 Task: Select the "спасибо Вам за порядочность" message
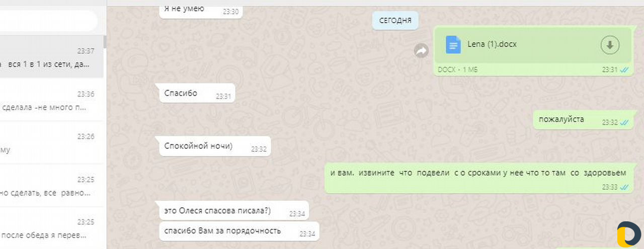[x=239, y=231]
